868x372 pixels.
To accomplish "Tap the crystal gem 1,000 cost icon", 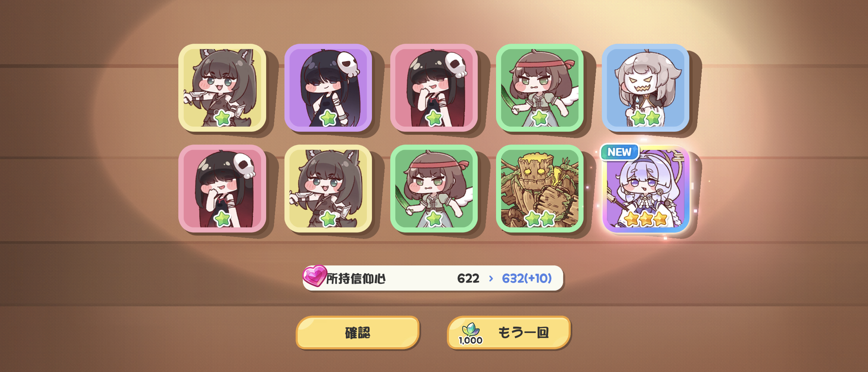I will (x=471, y=333).
